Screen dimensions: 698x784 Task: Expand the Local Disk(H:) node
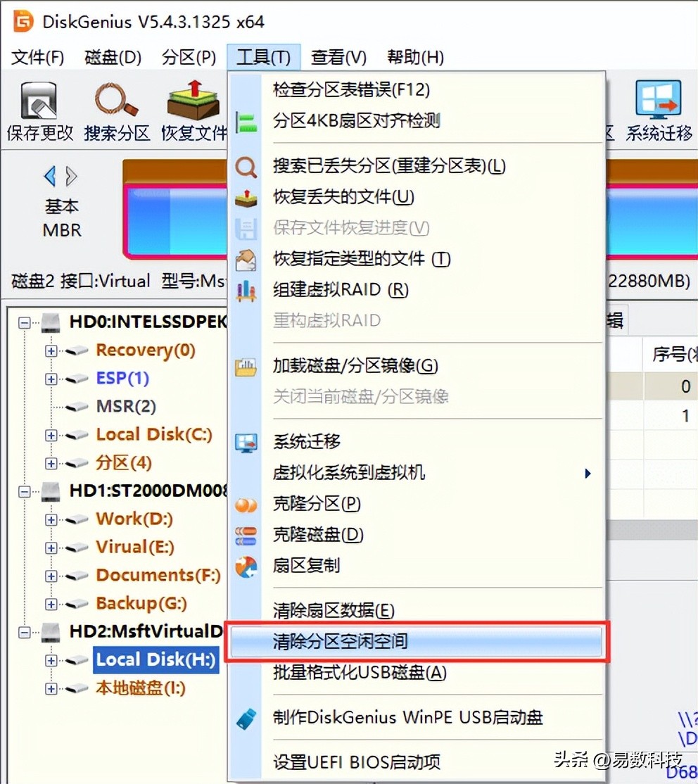(51, 661)
